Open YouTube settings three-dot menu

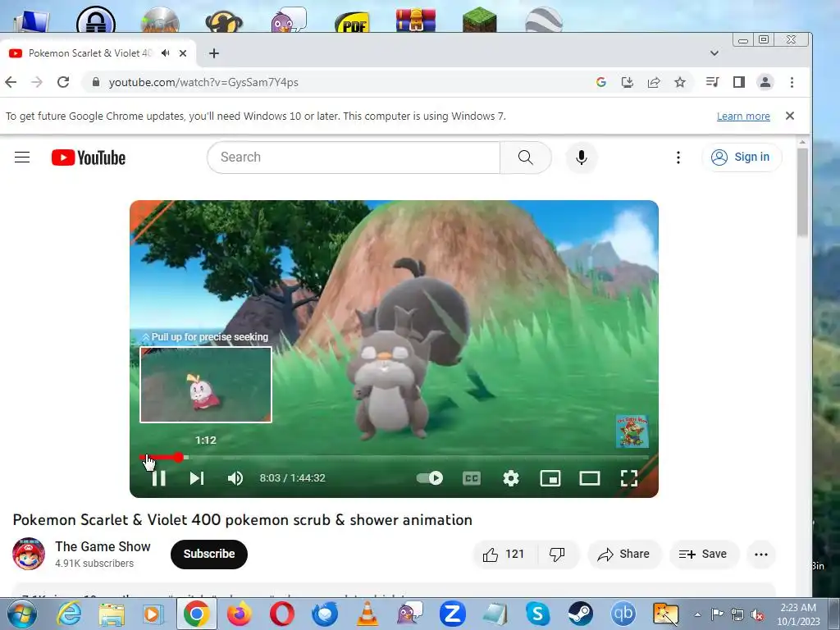678,157
